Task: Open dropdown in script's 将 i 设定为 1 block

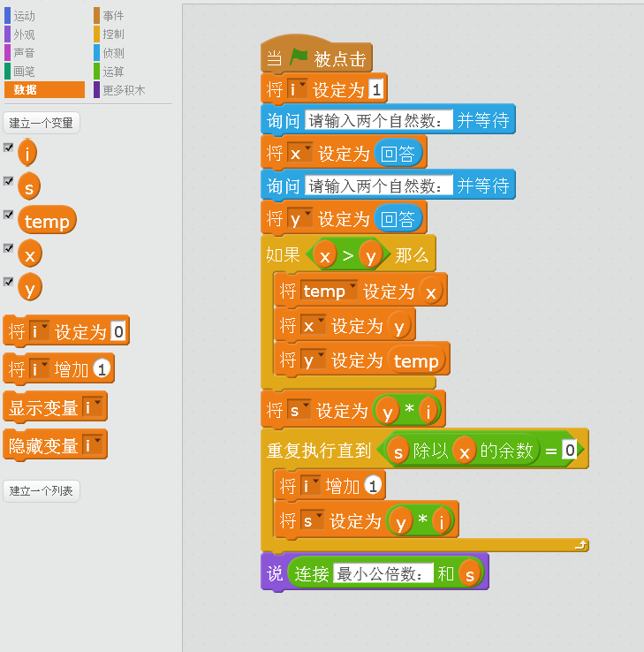Action: click(x=297, y=88)
